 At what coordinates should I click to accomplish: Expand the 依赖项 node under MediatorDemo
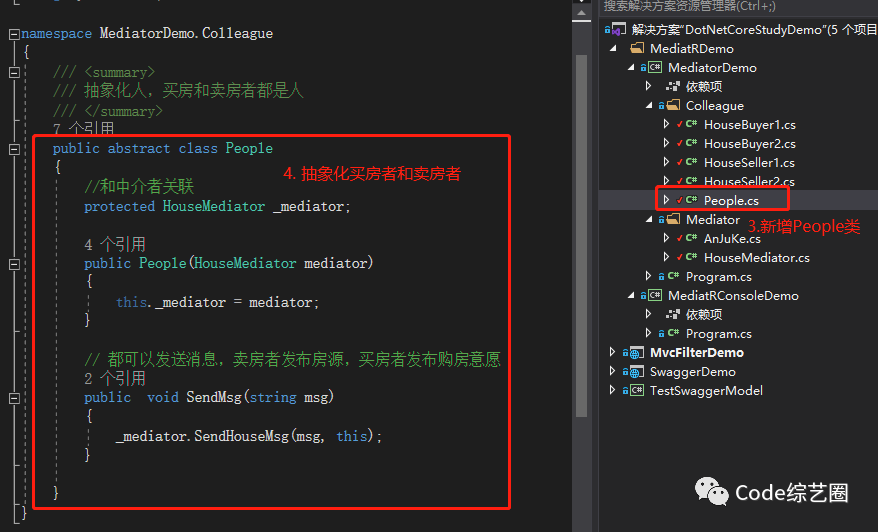tap(648, 86)
